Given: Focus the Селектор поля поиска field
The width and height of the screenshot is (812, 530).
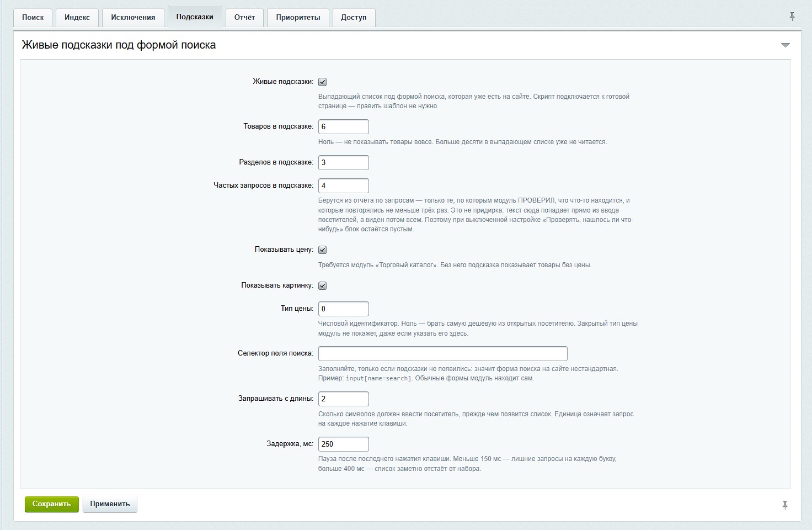Looking at the screenshot, I should point(442,353).
